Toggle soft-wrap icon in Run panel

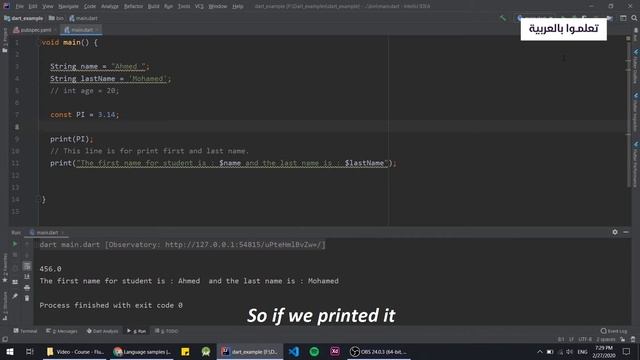pos(27,266)
